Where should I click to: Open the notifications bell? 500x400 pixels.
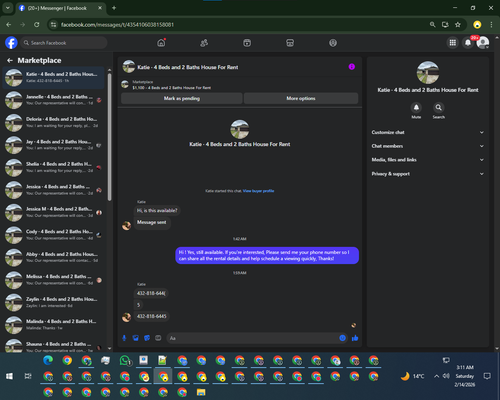coord(468,43)
